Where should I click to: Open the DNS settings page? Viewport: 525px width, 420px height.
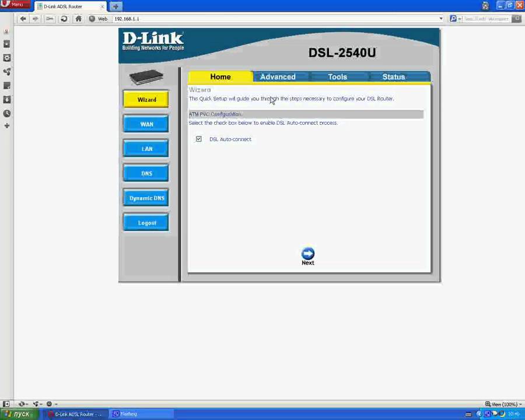(x=146, y=173)
